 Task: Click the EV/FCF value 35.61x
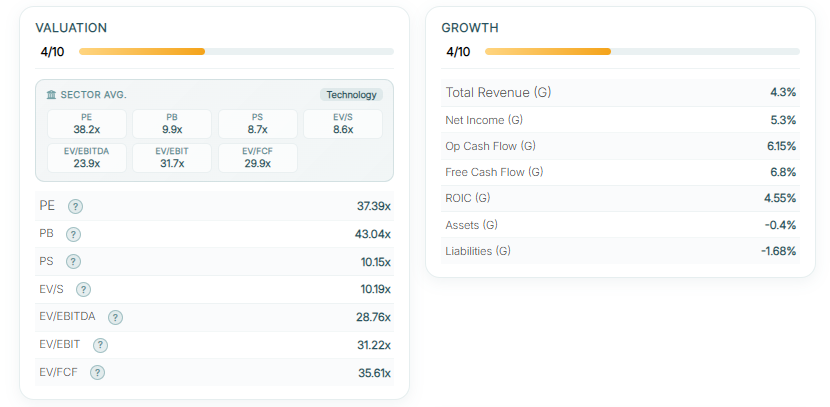coord(375,373)
